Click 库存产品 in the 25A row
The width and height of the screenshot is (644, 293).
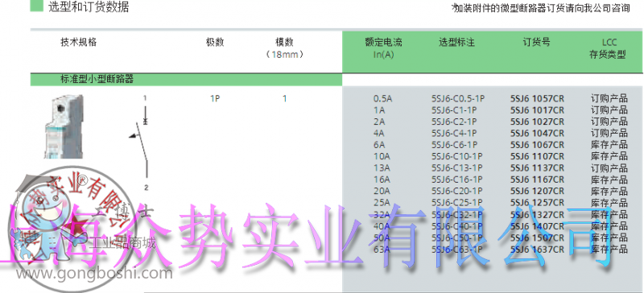pos(609,203)
